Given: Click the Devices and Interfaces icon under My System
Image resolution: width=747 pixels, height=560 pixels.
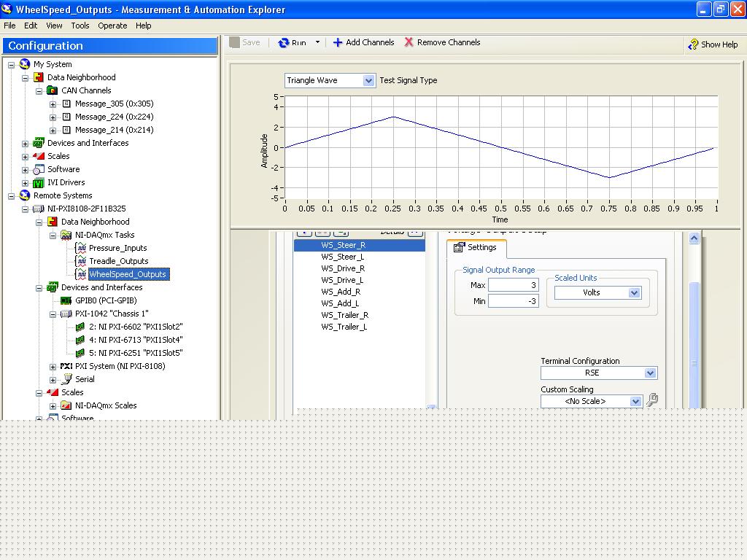Looking at the screenshot, I should [x=39, y=143].
